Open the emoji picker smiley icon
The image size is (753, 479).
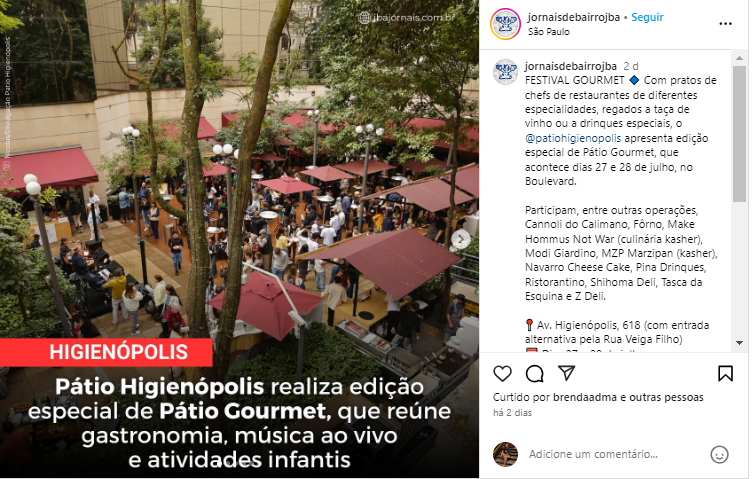point(719,454)
